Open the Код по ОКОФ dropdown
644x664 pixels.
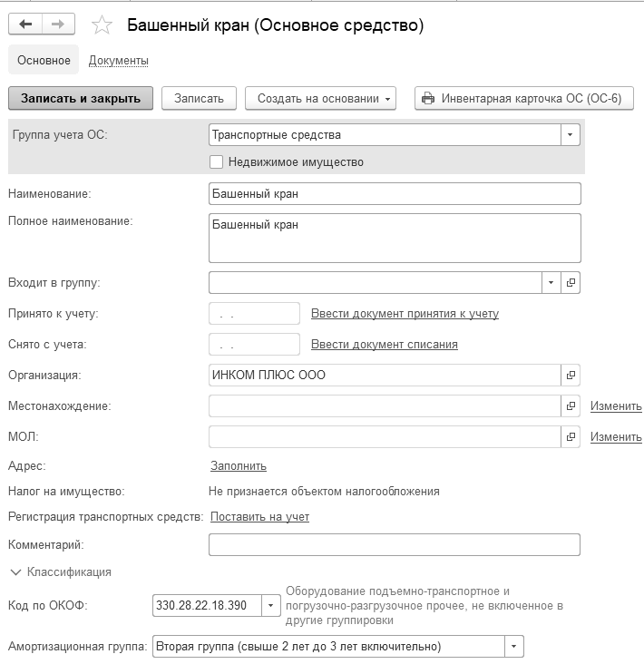(x=270, y=605)
